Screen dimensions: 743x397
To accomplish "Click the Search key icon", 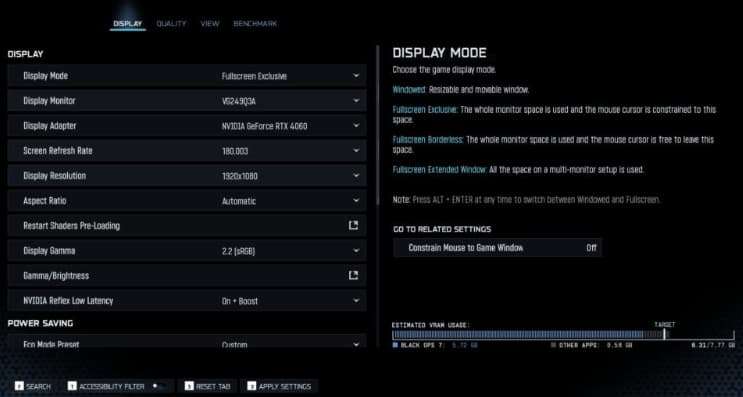I will 19,386.
